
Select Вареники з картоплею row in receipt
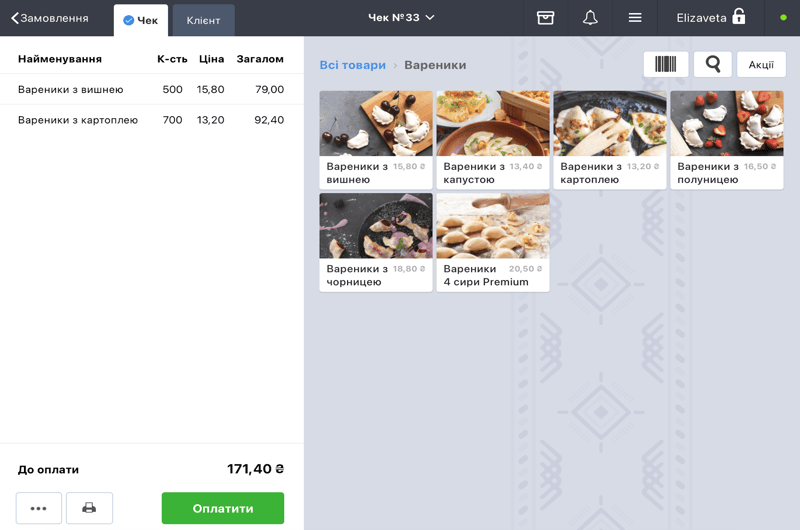pos(151,120)
